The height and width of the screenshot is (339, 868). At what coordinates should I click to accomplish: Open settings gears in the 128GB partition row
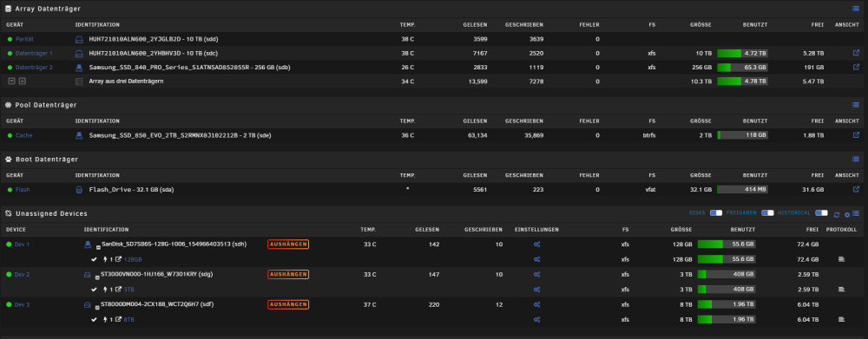[536, 259]
